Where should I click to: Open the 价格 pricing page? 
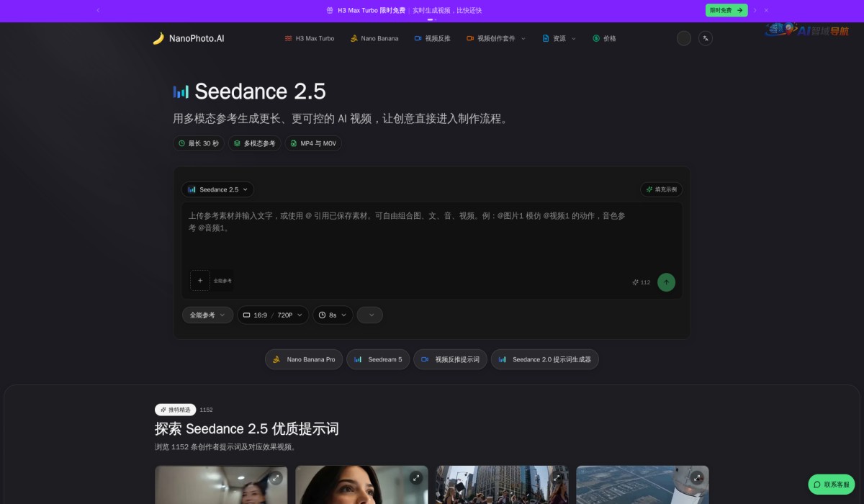(x=604, y=38)
